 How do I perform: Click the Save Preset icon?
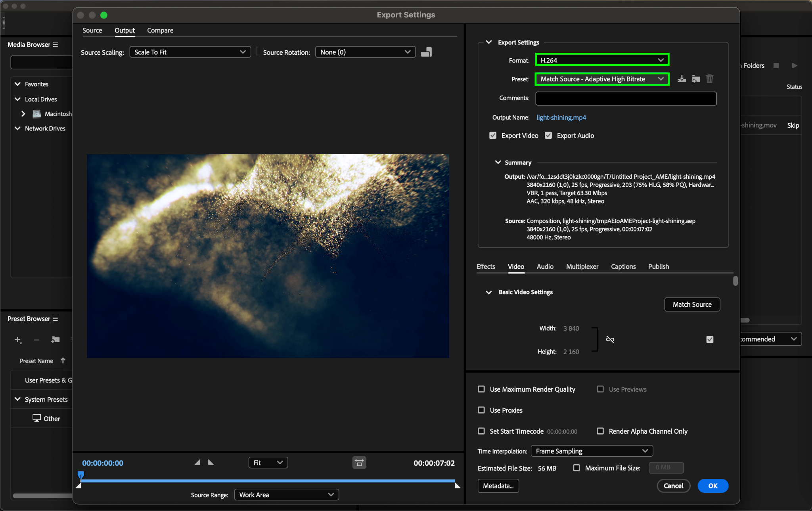[x=682, y=79]
